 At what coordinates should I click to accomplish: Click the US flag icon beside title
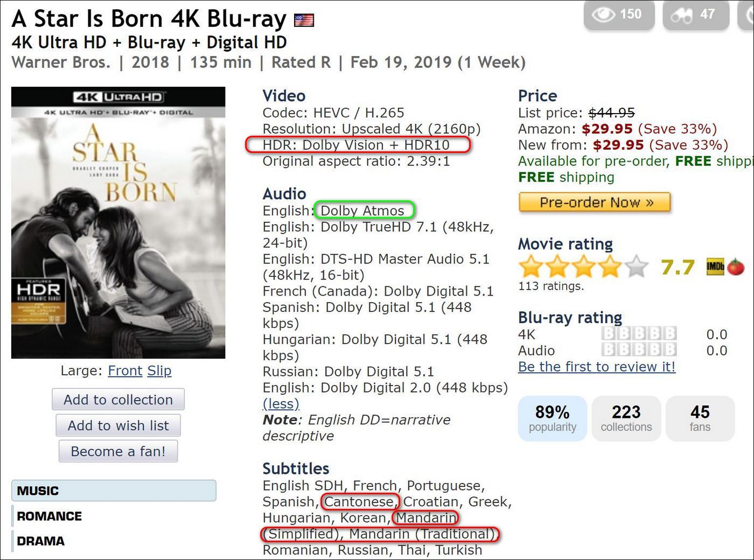coord(304,21)
